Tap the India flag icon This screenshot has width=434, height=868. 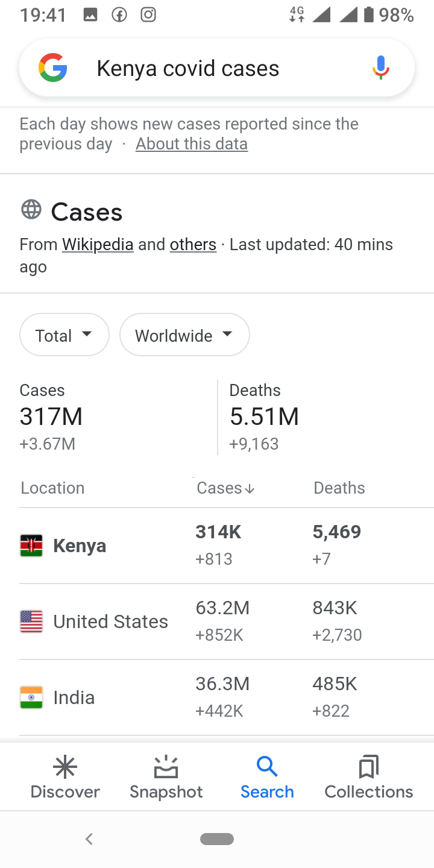click(x=31, y=697)
